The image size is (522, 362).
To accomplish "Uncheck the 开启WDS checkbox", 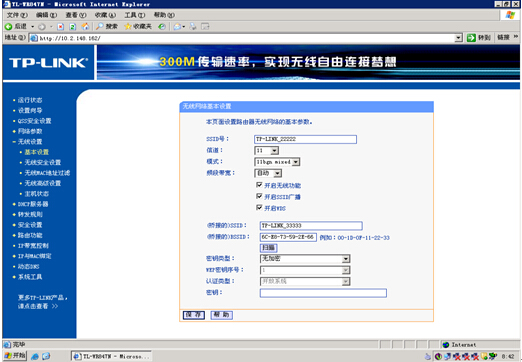I will pos(259,207).
